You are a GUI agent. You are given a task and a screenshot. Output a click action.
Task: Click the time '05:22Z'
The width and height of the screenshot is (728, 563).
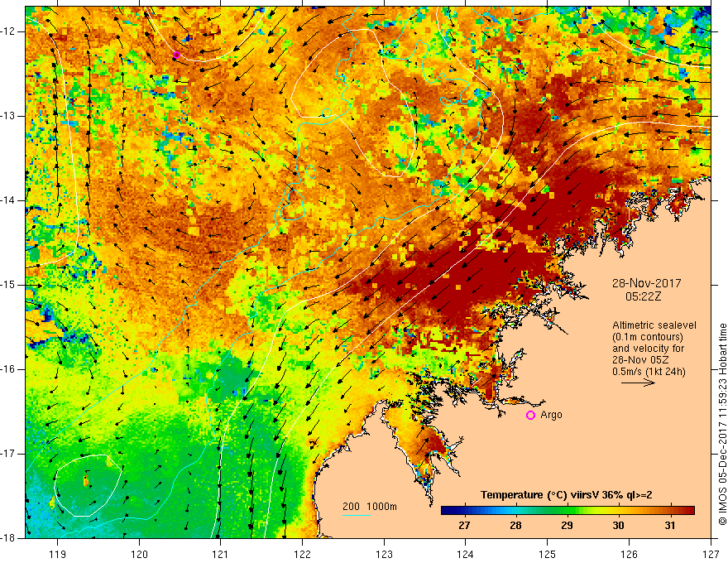click(x=643, y=296)
